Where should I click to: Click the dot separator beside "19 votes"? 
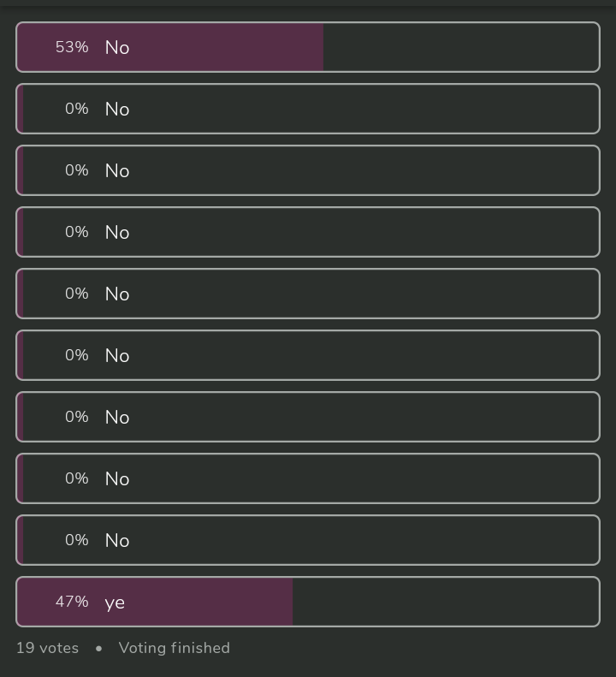pos(99,649)
